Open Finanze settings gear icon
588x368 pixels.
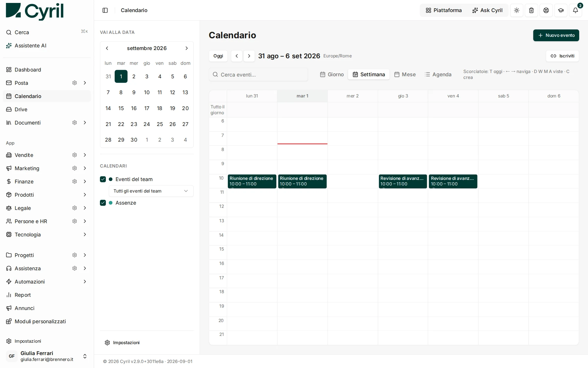(75, 182)
